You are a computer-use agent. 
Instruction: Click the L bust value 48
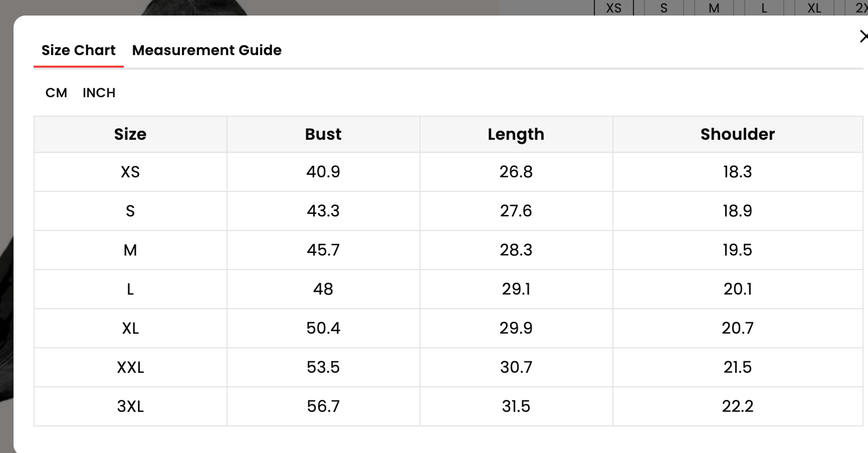point(323,289)
